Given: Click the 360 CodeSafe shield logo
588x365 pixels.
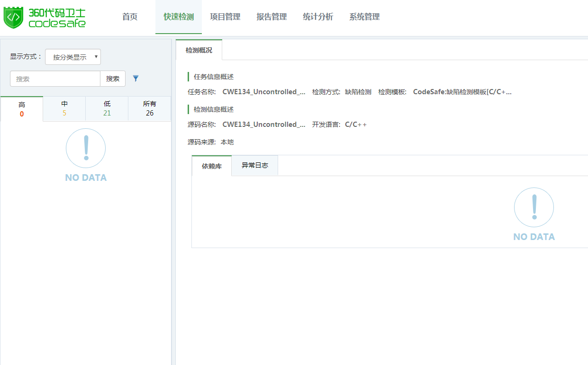Looking at the screenshot, I should 13,18.
